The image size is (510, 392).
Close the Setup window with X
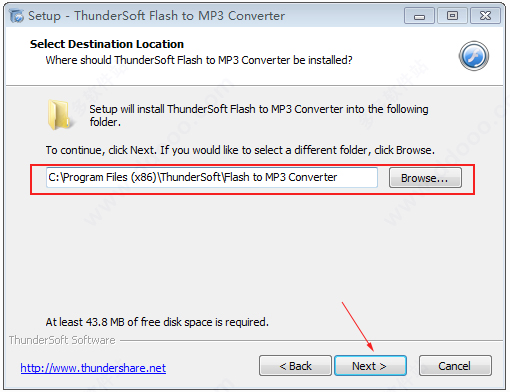(485, 16)
